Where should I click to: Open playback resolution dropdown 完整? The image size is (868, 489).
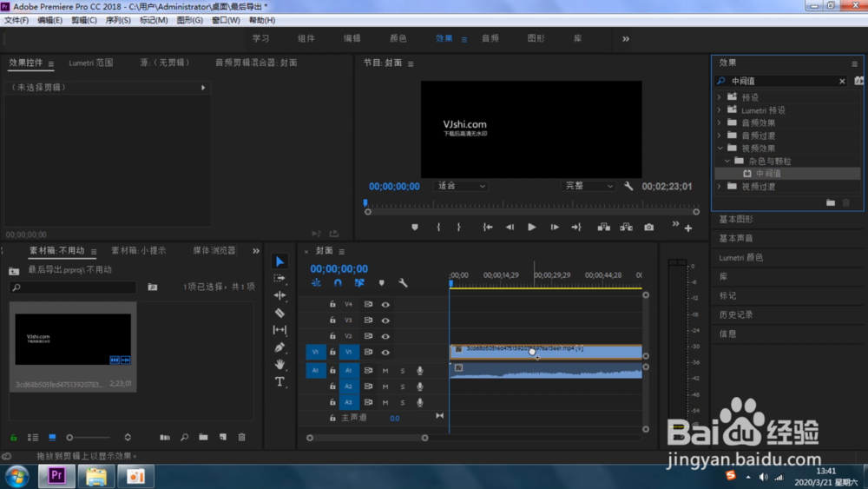pyautogui.click(x=589, y=186)
